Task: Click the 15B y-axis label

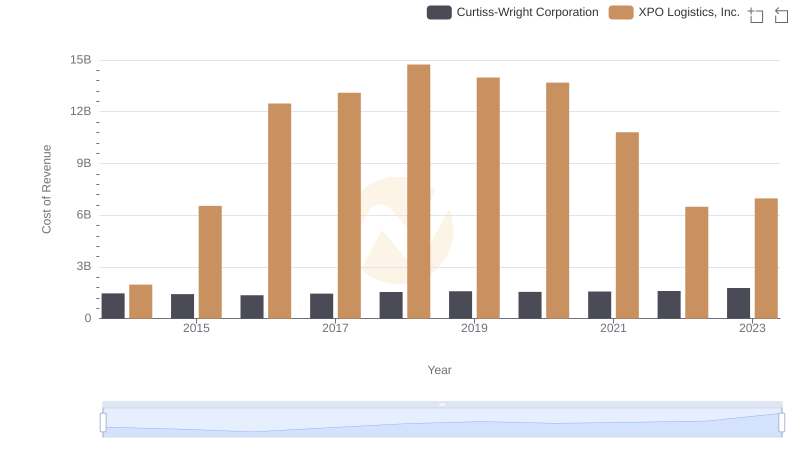Action: (x=81, y=60)
